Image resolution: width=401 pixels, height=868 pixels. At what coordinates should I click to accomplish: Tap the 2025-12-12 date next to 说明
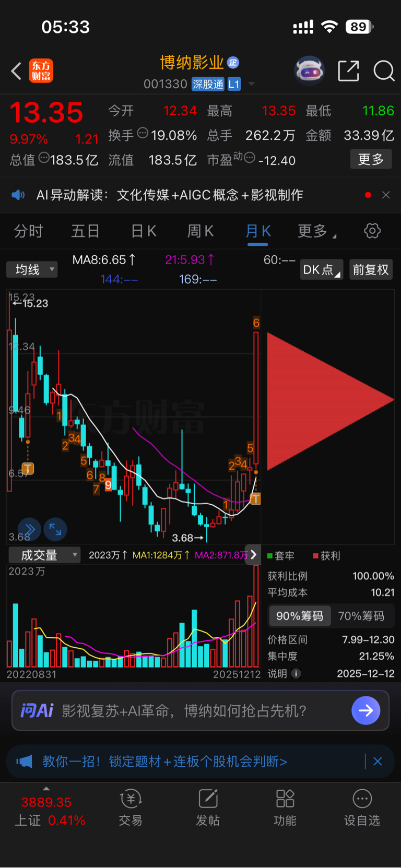[365, 673]
